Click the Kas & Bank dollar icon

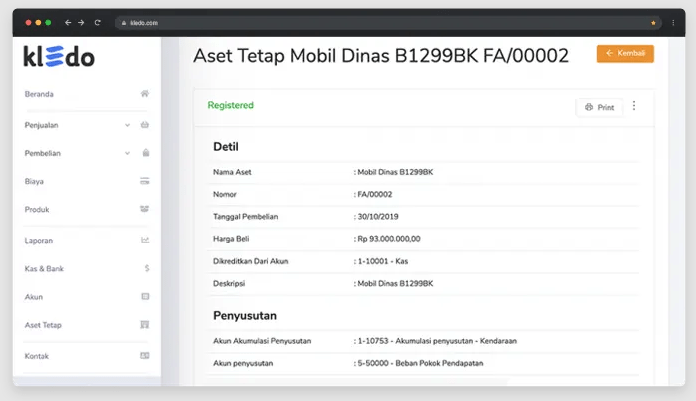[x=146, y=268]
